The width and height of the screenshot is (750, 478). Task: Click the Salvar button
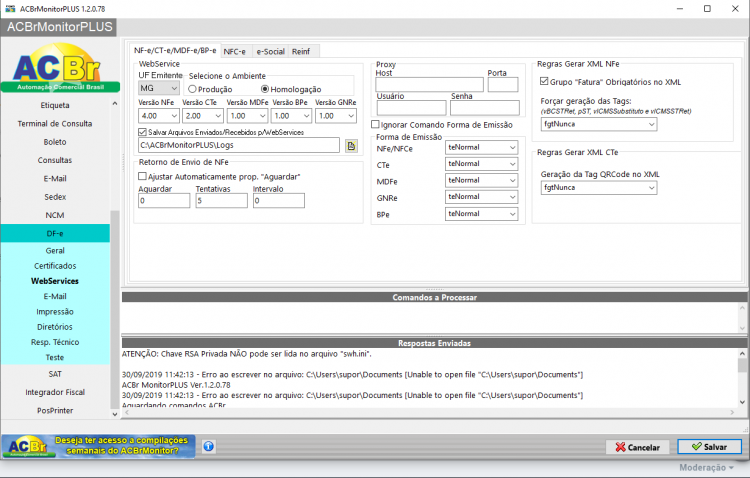[709, 447]
